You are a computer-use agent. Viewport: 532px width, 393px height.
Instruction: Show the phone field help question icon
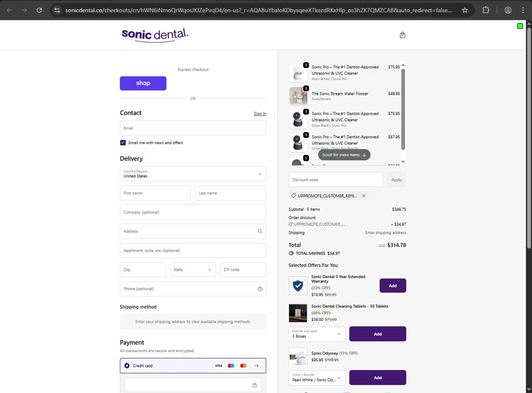pyautogui.click(x=260, y=289)
